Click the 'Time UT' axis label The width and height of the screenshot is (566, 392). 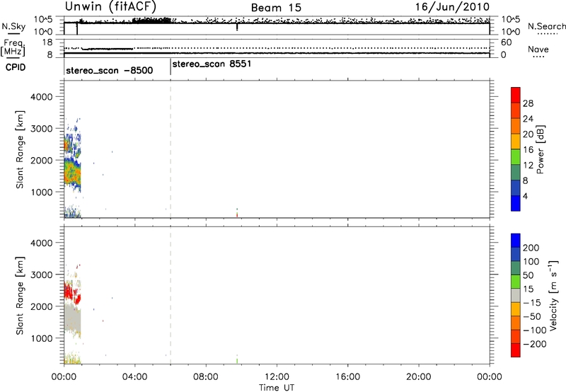coord(277,388)
